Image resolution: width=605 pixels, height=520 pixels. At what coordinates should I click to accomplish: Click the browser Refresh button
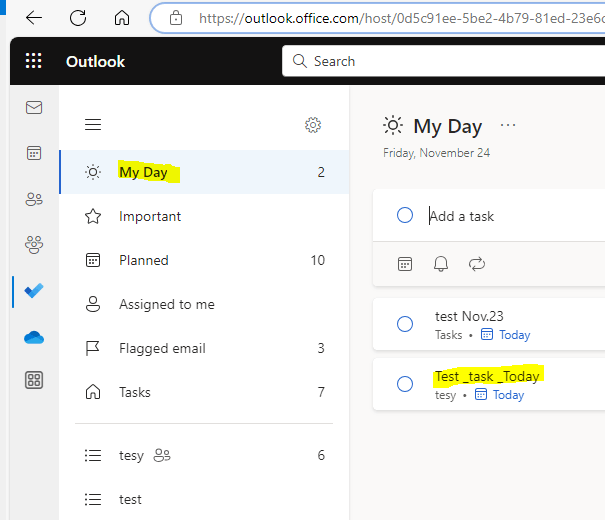coord(78,18)
